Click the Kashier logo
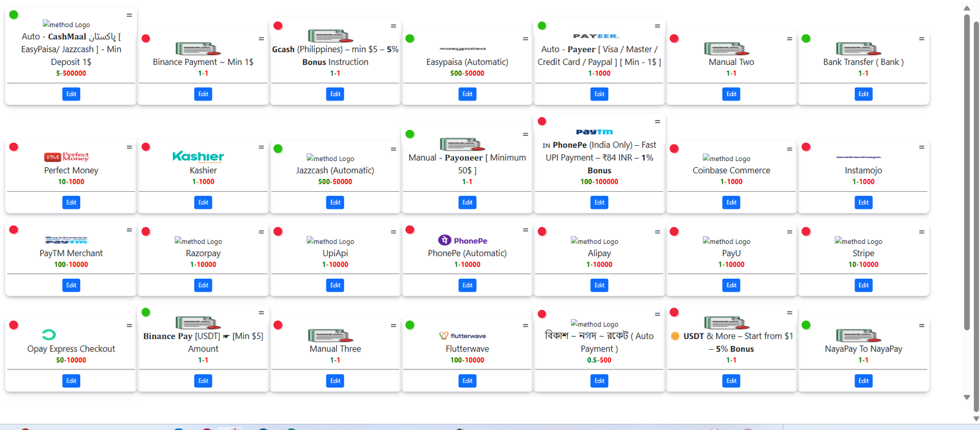The width and height of the screenshot is (980, 430). click(x=198, y=156)
